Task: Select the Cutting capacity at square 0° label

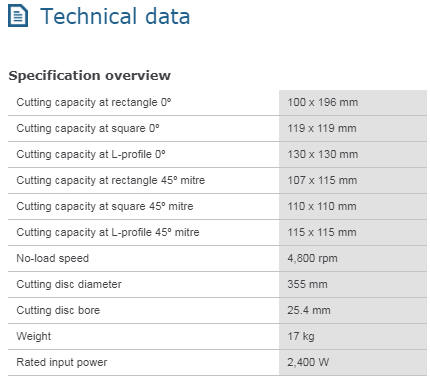Action: tap(88, 128)
